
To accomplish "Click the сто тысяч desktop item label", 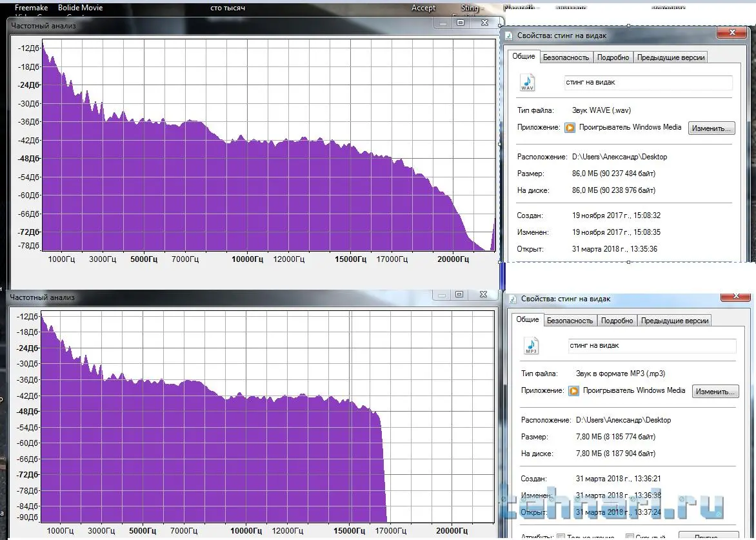I will [228, 8].
